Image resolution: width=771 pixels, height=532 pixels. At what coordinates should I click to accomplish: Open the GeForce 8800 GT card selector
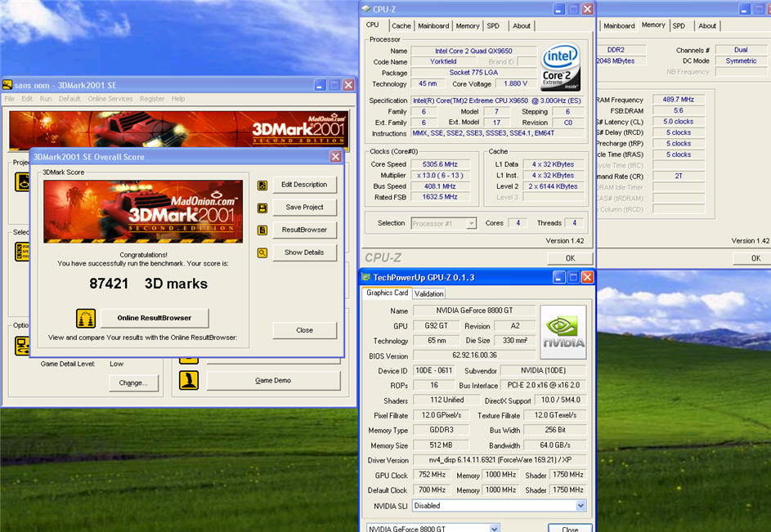point(433,528)
